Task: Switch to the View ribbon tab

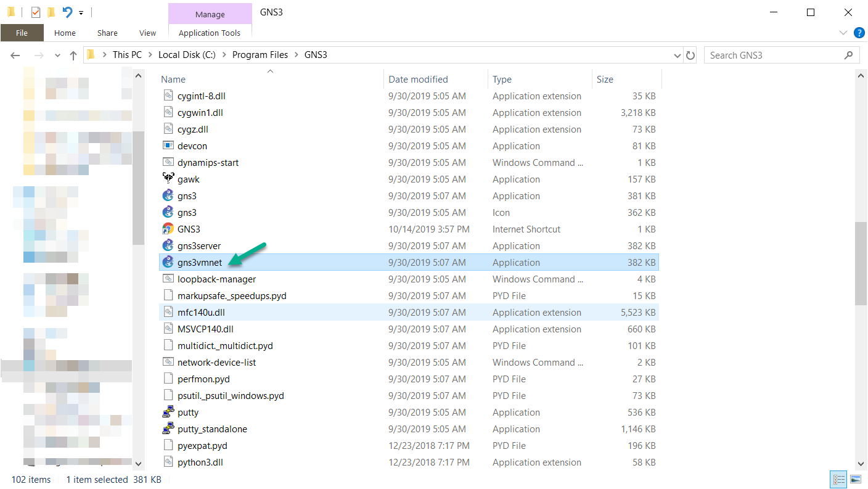Action: click(x=147, y=33)
